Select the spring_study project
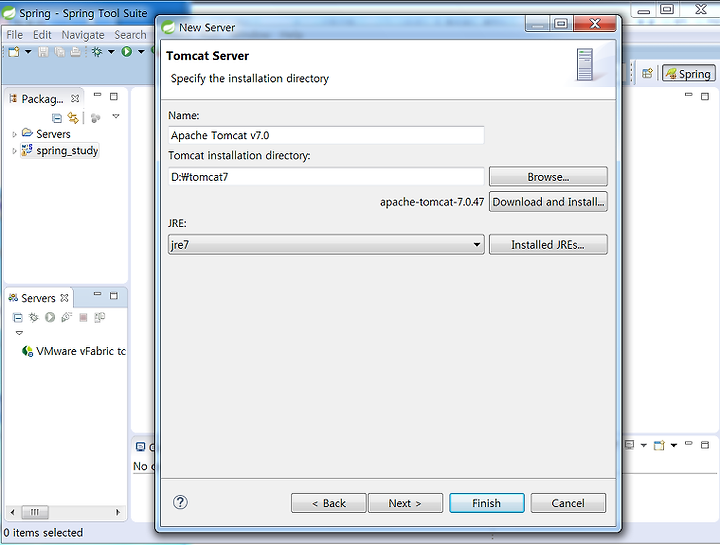The width and height of the screenshot is (720, 545). click(60, 151)
